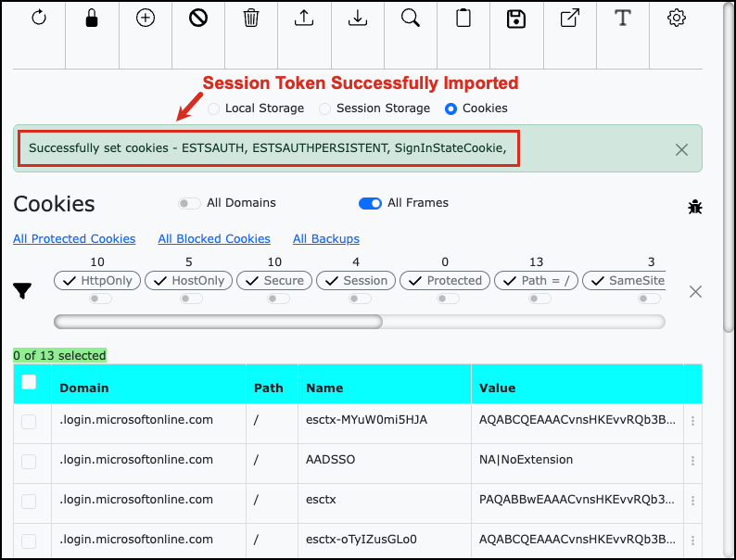This screenshot has width=736, height=560.
Task: Click the refresh cookies icon
Action: pos(39,19)
